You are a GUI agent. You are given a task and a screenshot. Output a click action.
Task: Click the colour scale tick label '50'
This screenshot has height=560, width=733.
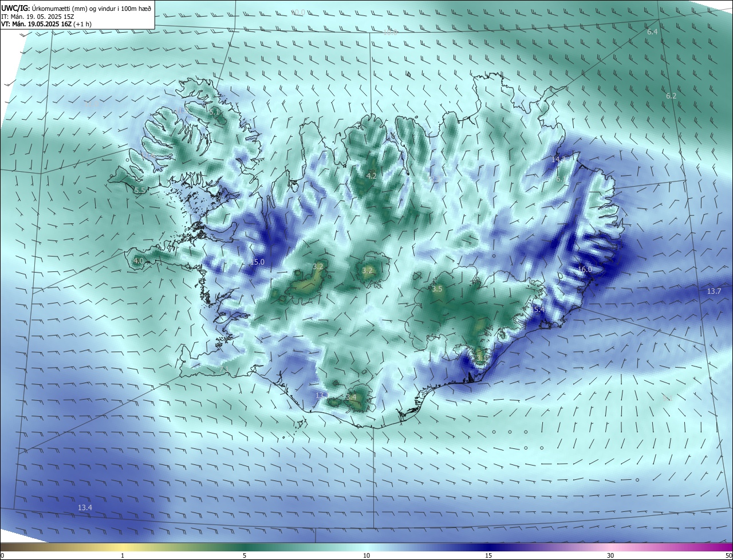(x=729, y=555)
